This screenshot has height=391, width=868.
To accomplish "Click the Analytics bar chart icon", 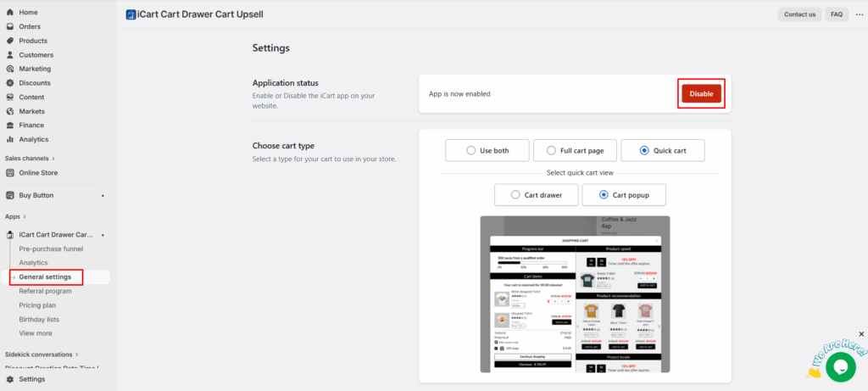I will pos(10,139).
